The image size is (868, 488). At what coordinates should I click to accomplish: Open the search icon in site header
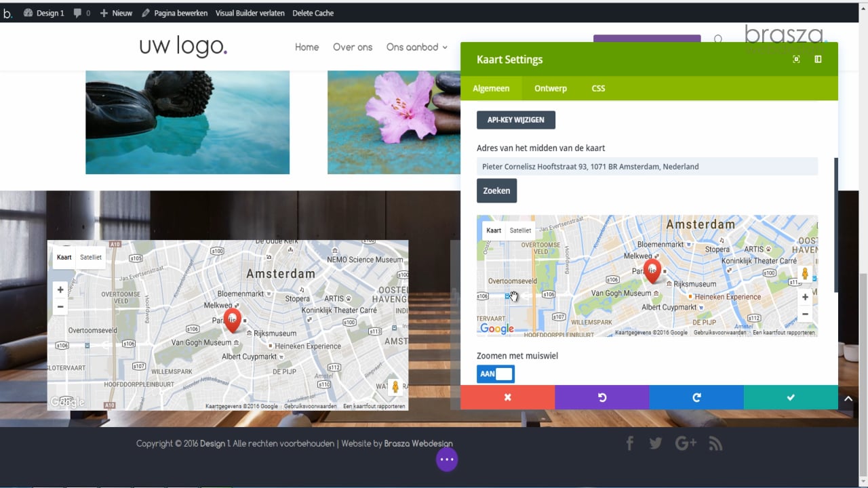click(x=718, y=40)
